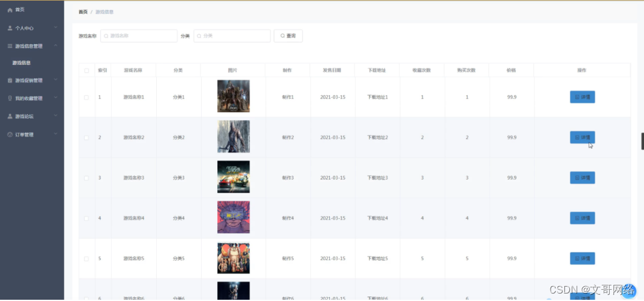Focus the 游戏名称 search input

point(139,36)
